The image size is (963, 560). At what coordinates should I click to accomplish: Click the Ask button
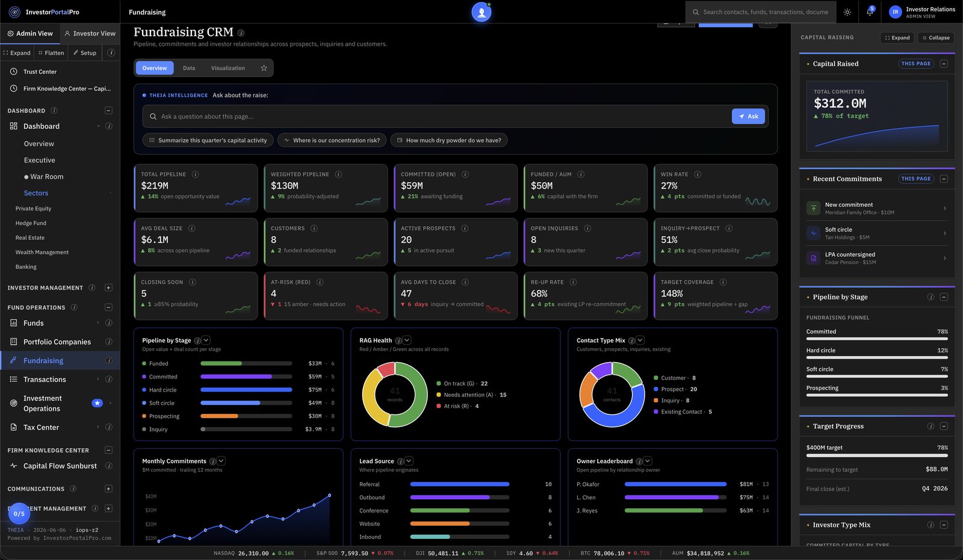[x=748, y=117]
